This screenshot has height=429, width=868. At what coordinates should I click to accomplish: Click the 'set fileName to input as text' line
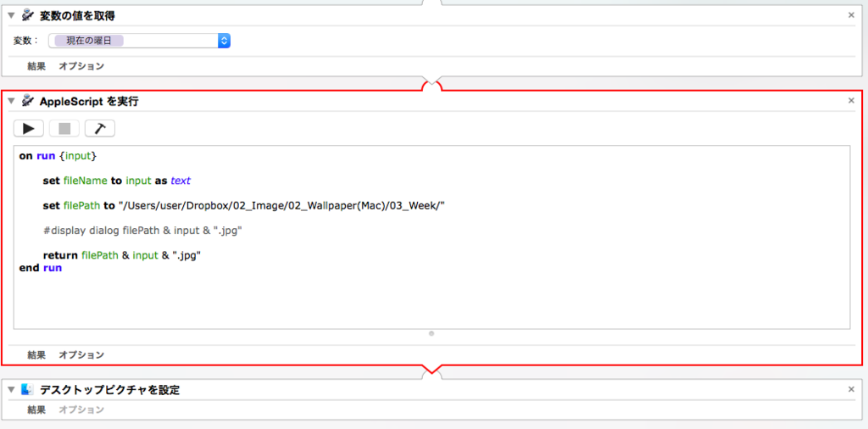click(117, 181)
